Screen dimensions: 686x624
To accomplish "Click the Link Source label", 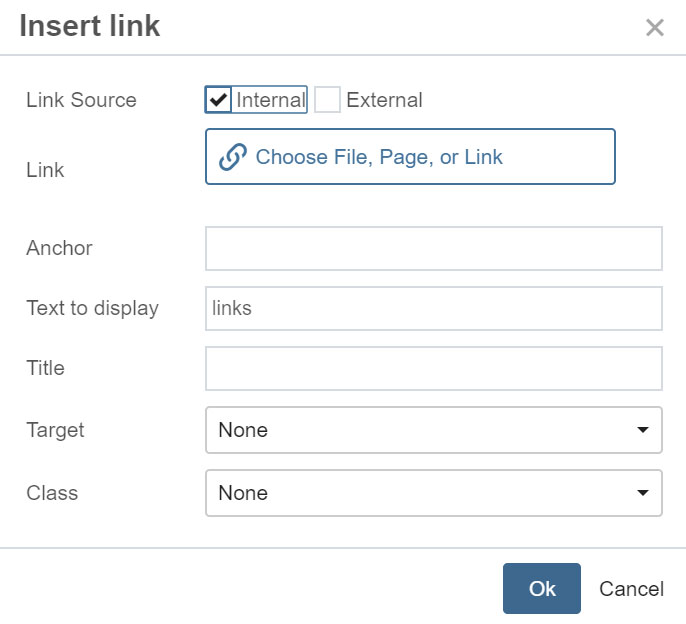I will 81,100.
